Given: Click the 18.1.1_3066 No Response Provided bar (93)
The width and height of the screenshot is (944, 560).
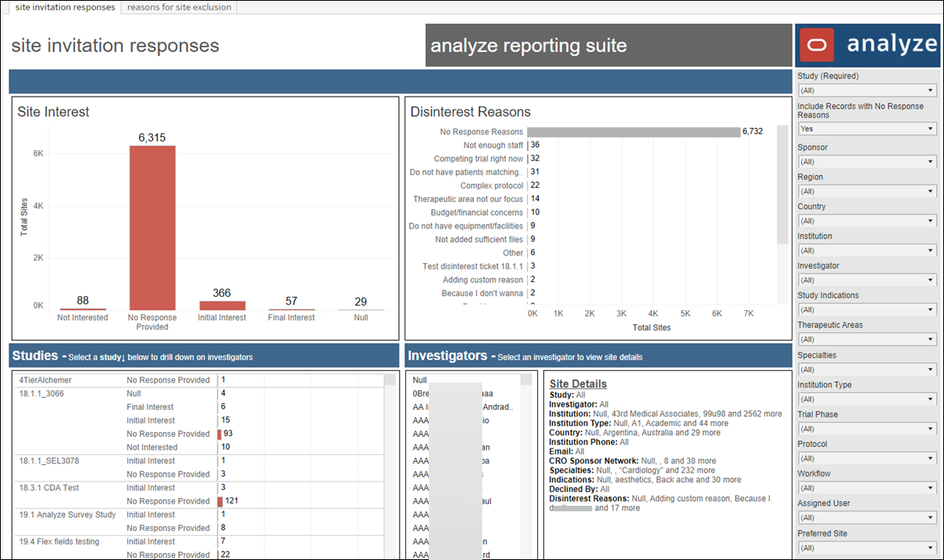Looking at the screenshot, I should [220, 434].
